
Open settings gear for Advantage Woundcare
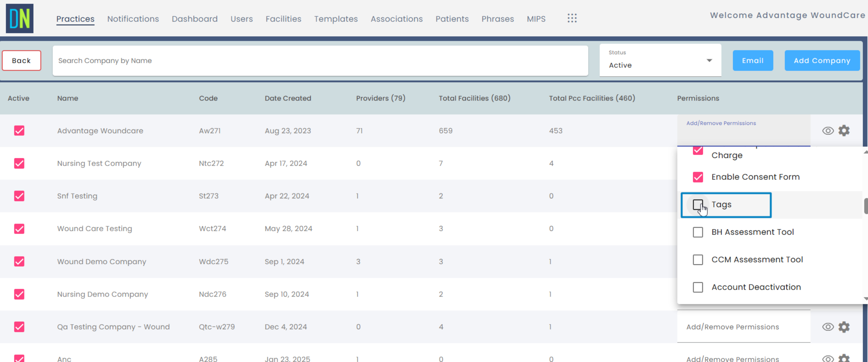[x=844, y=131]
